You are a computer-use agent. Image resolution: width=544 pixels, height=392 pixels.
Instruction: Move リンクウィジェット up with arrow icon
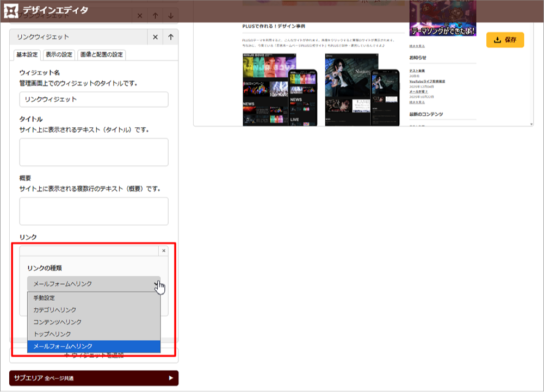coord(171,37)
